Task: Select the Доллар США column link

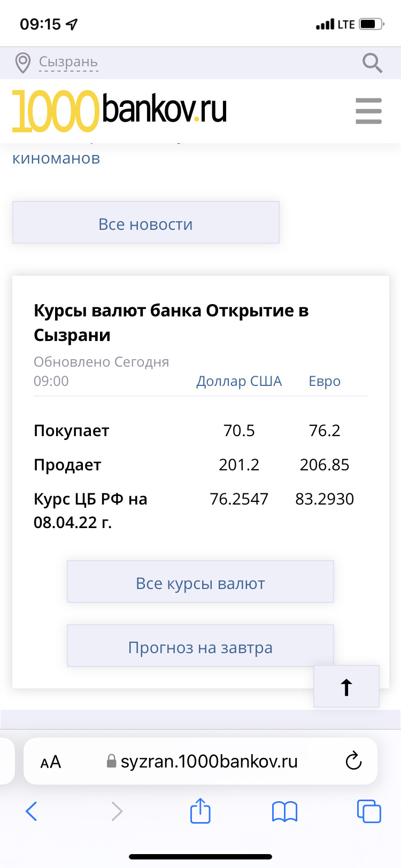Action: point(239,381)
